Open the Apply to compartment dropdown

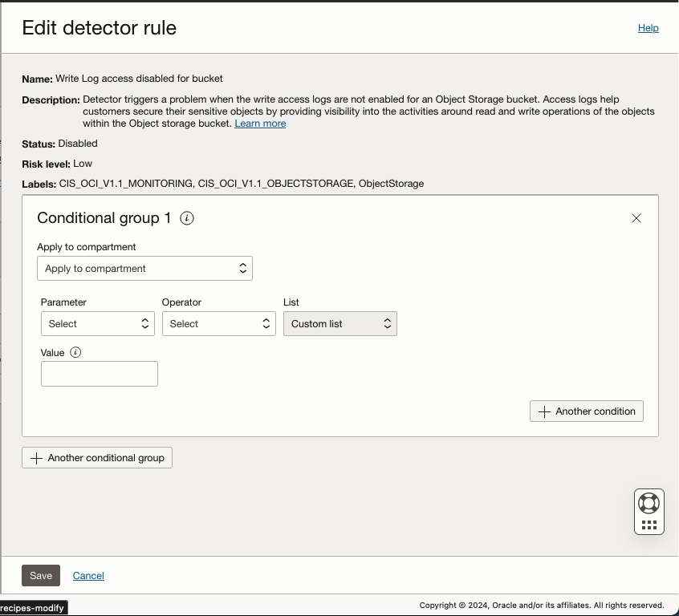click(144, 268)
